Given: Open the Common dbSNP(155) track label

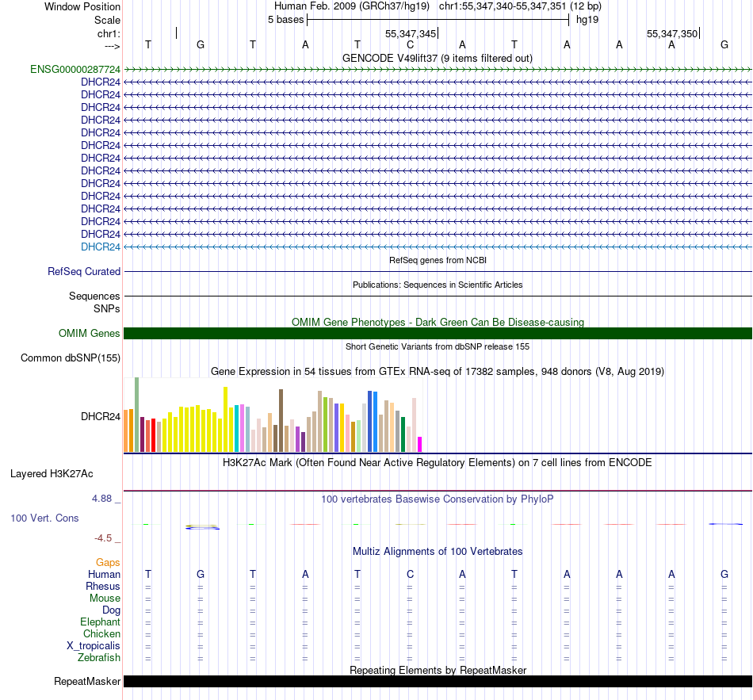Looking at the screenshot, I should (71, 358).
